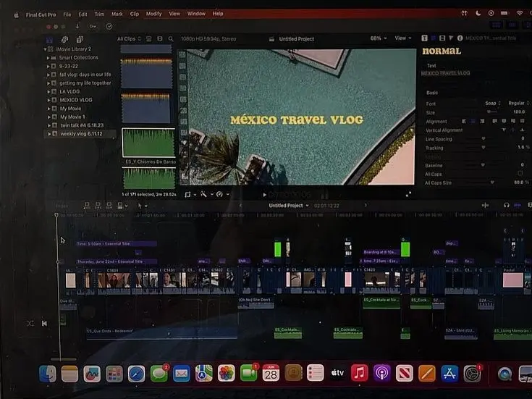
Task: Toggle clip appearance filmstrip view in browser
Action: (x=148, y=39)
